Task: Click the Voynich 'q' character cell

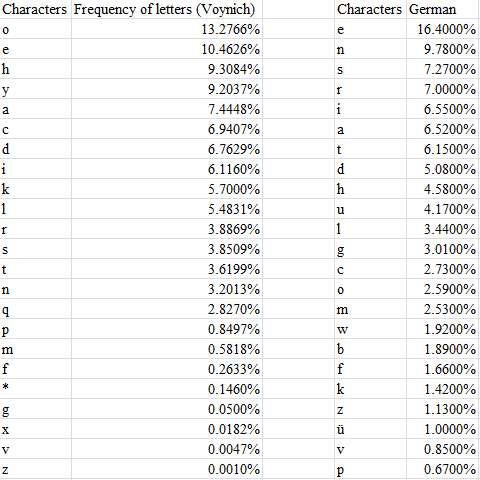Action: click(x=35, y=309)
